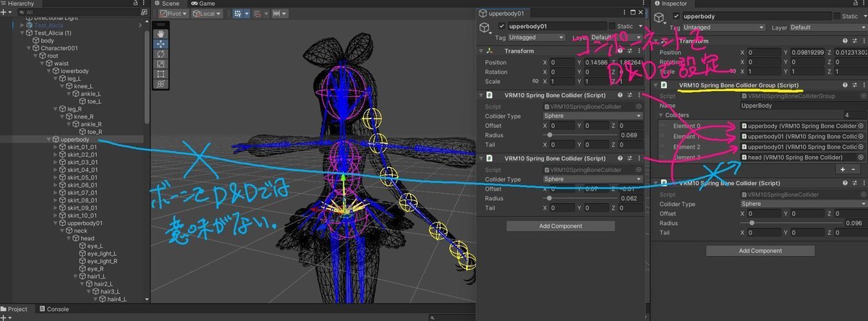Open the Console tab
868x321 pixels.
coord(54,309)
